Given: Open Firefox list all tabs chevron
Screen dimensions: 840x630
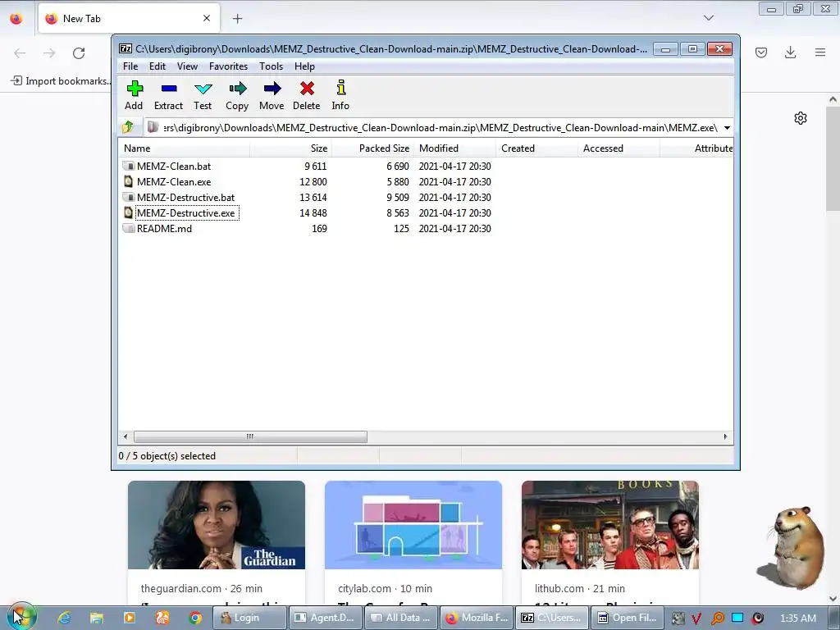Looking at the screenshot, I should (709, 18).
